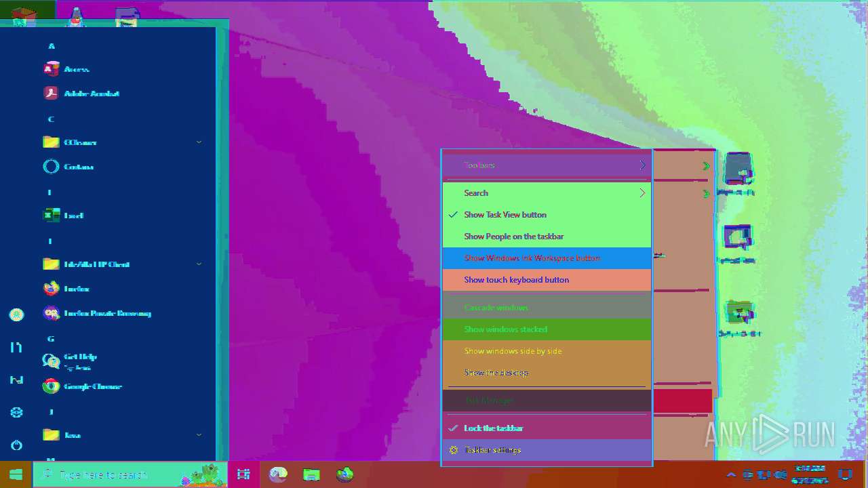868x488 pixels.
Task: Open Task View from the taskbar
Action: point(243,474)
